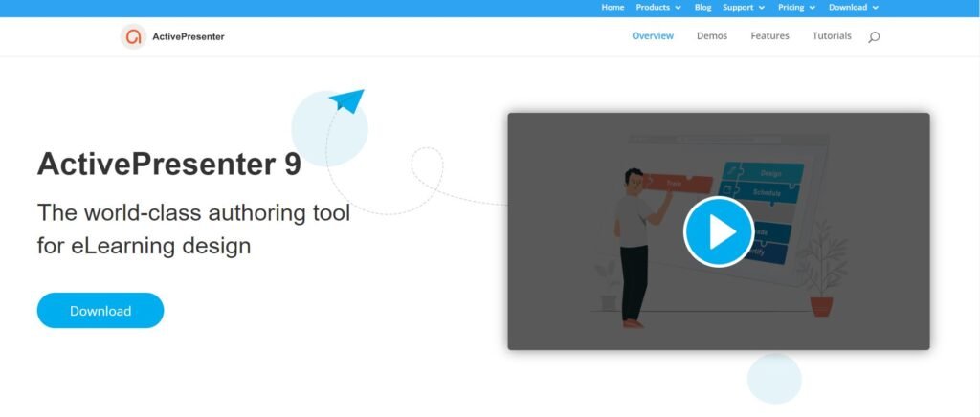Open the Features tab
Screen dimensions: 980x417
(769, 36)
